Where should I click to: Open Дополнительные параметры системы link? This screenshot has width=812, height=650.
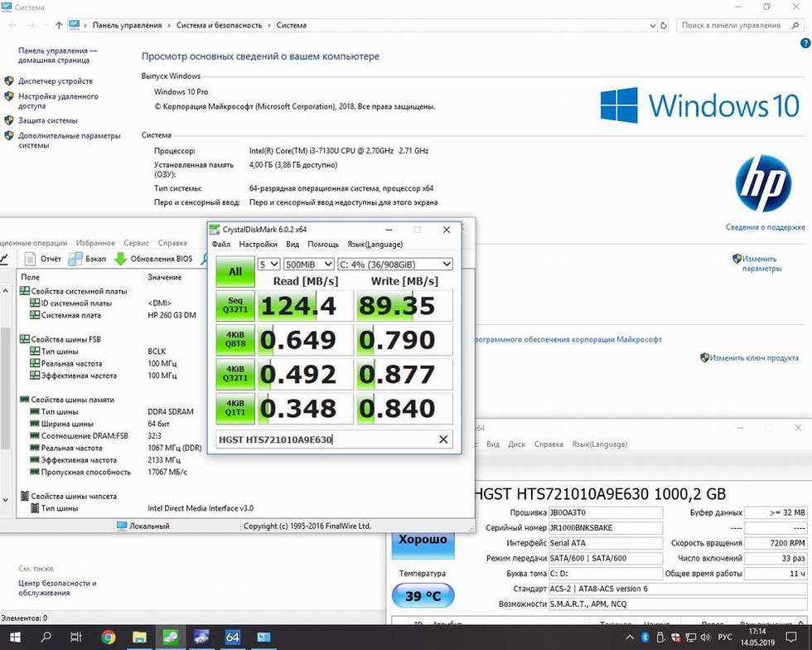[69, 140]
